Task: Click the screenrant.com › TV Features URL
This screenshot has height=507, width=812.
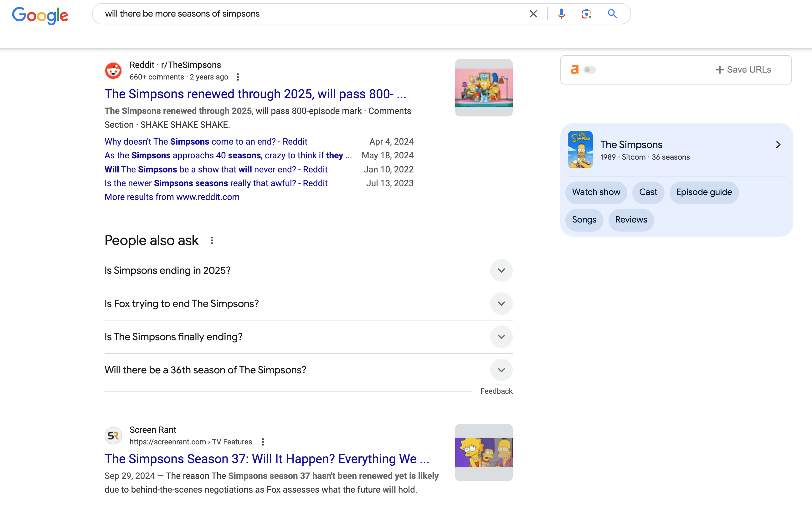Action: point(191,442)
